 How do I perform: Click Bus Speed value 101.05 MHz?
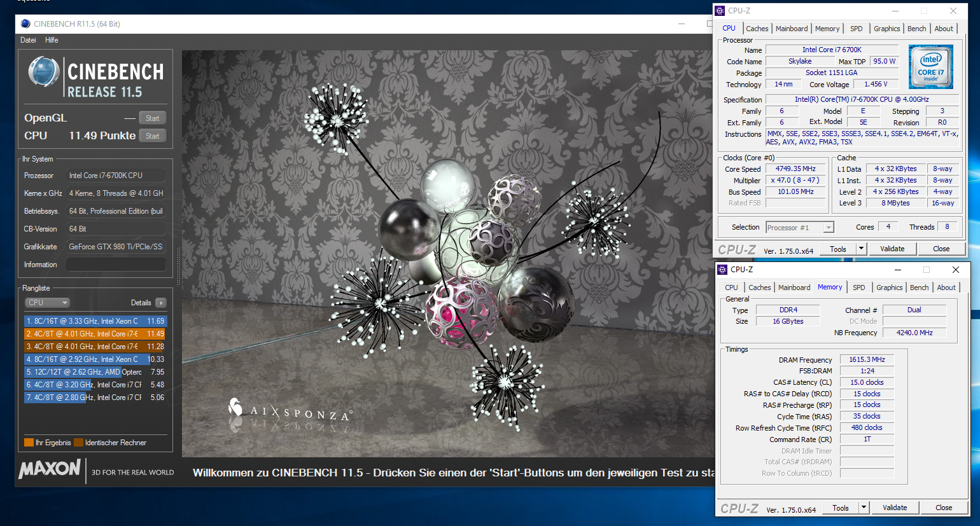(795, 192)
